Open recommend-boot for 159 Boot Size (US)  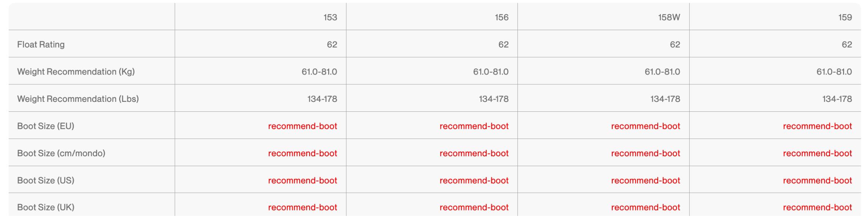(817, 181)
